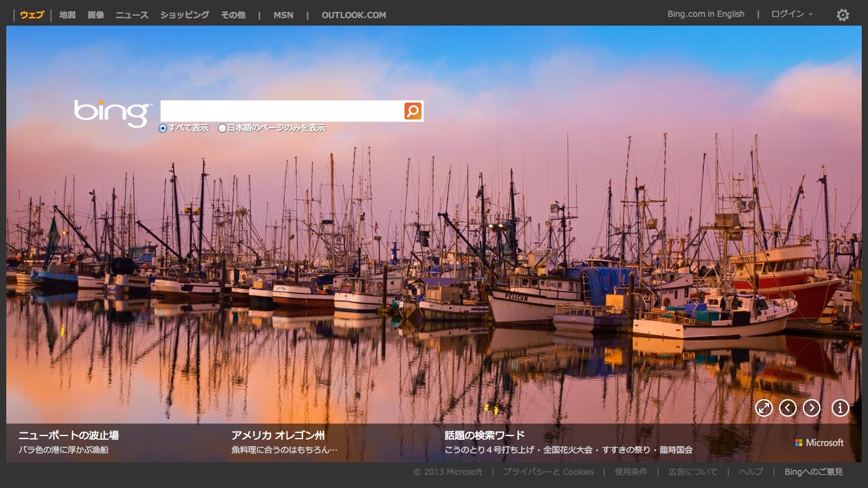868x488 pixels.
Task: Select the すべて表示 radio option
Action: (x=163, y=128)
